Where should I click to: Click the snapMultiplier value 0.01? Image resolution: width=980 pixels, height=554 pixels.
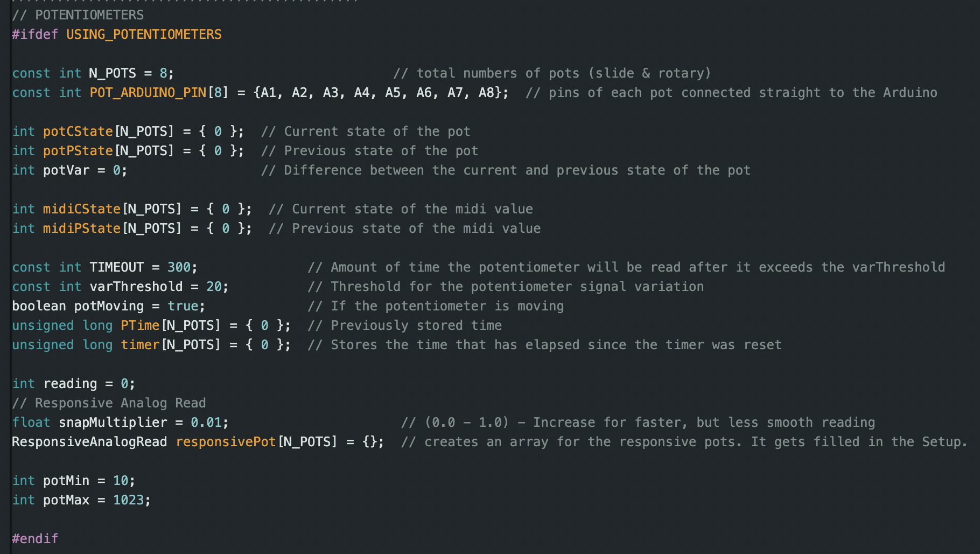[206, 423]
